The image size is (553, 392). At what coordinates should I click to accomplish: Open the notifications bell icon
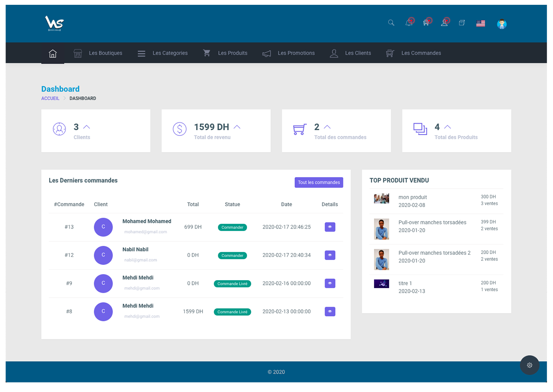coord(409,23)
